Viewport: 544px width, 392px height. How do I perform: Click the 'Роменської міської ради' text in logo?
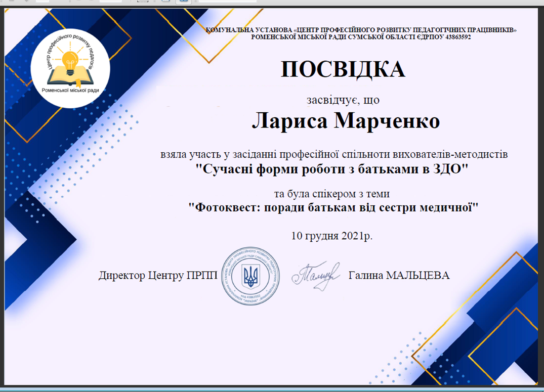[x=70, y=91]
